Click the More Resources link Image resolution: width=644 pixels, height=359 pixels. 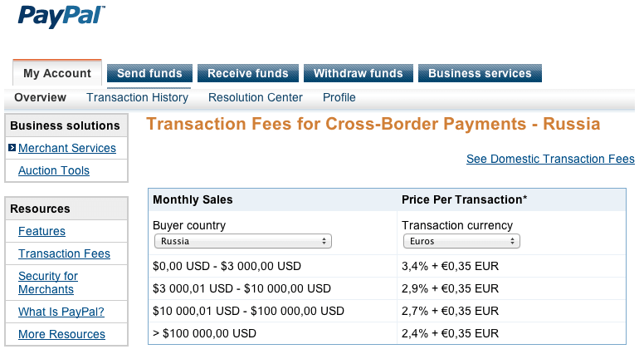(x=61, y=334)
